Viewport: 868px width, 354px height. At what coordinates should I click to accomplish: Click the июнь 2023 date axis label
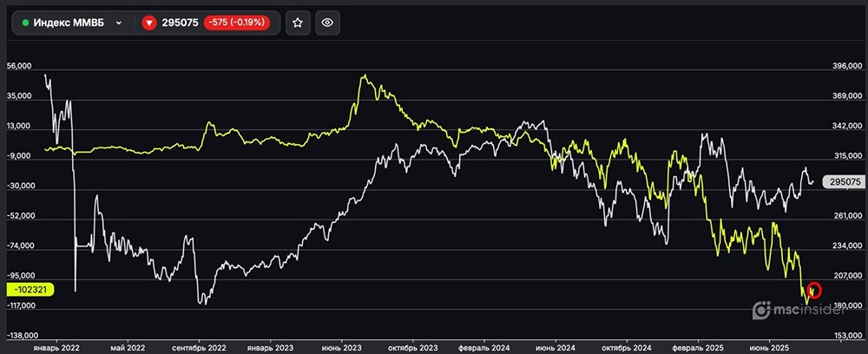tap(341, 349)
